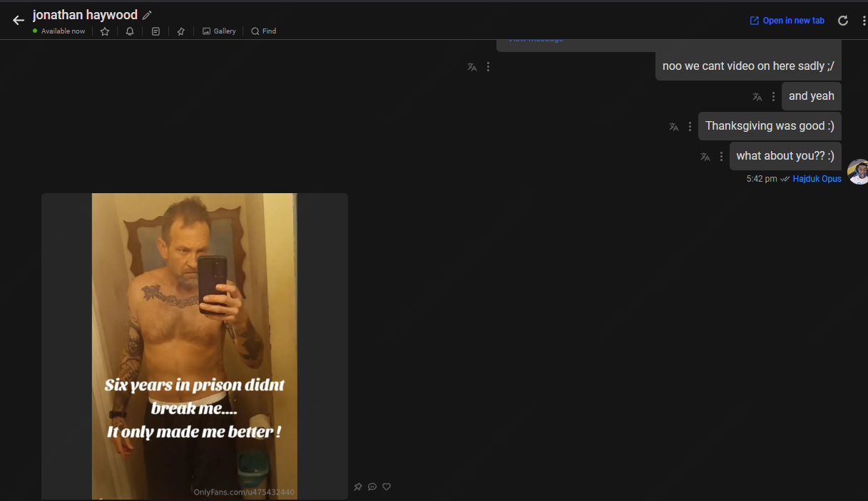
Task: Like the photo with the heart icon
Action: 387,486
